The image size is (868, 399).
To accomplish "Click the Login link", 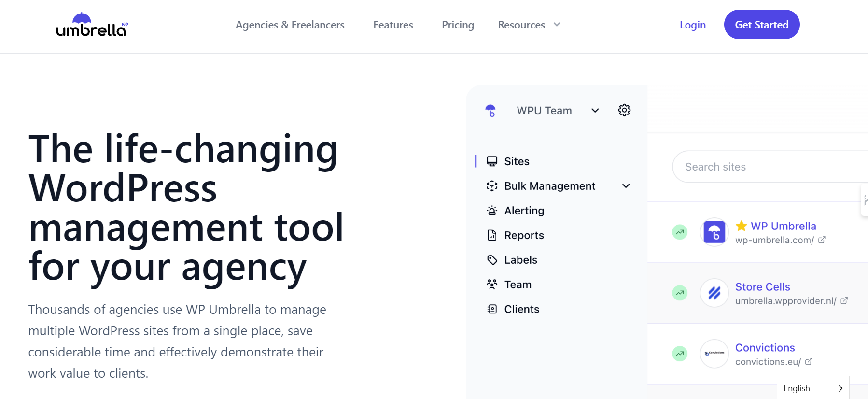I will point(693,25).
